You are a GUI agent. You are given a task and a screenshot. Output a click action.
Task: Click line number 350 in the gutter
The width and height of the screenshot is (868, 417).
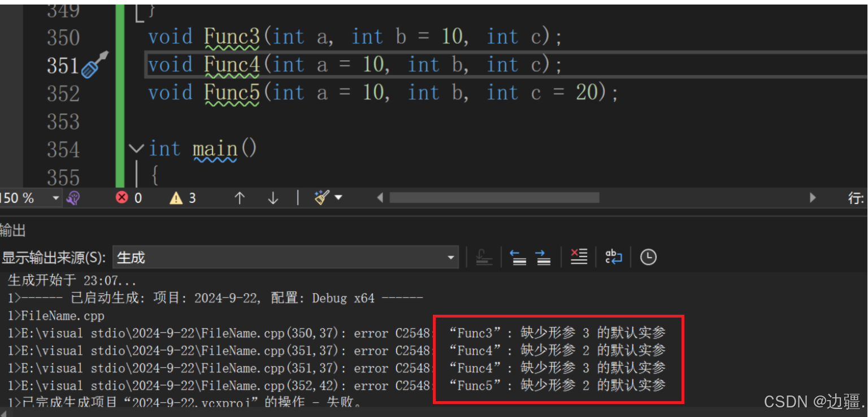tap(63, 38)
